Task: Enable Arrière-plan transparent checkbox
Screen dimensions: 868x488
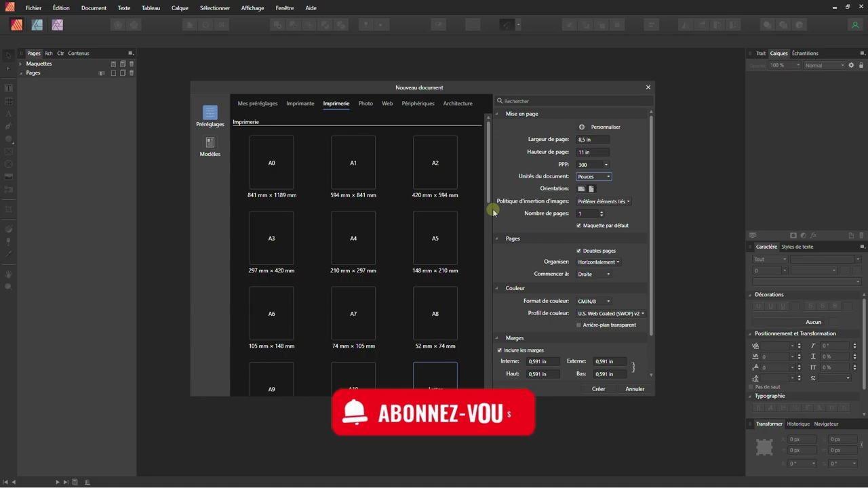Action: click(x=579, y=325)
